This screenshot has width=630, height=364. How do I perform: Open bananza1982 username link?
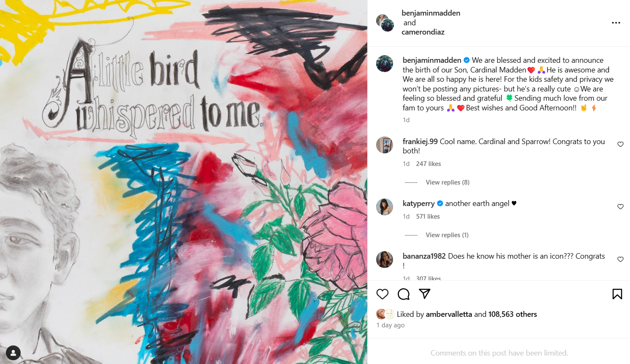pyautogui.click(x=424, y=256)
